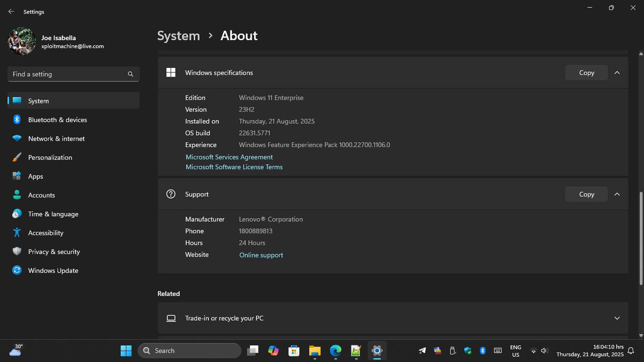
Task: Open Bluetooth & devices settings
Action: pos(57,120)
